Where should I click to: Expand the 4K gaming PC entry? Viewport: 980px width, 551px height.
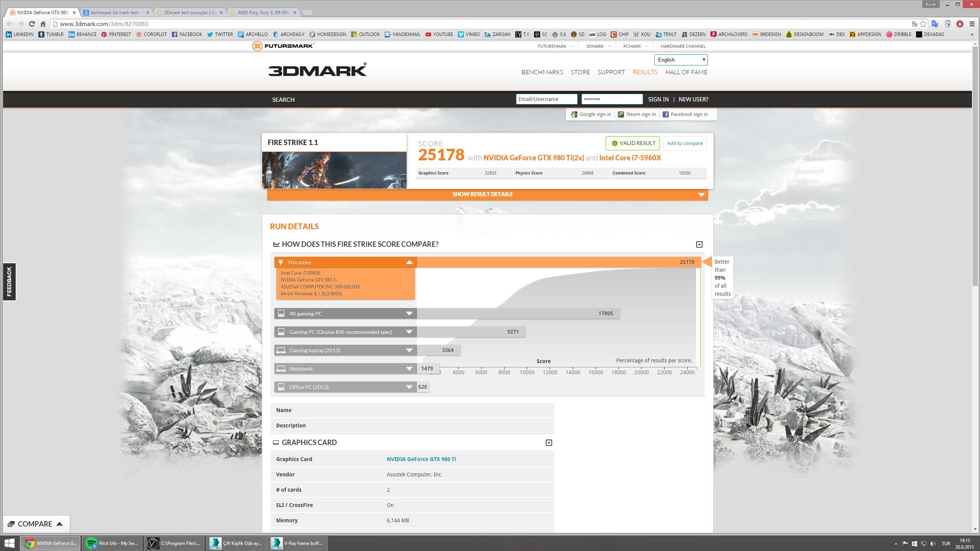click(409, 314)
